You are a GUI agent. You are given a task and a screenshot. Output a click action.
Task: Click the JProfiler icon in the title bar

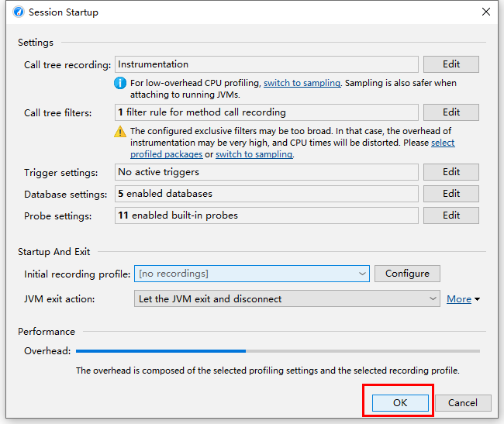coord(19,12)
